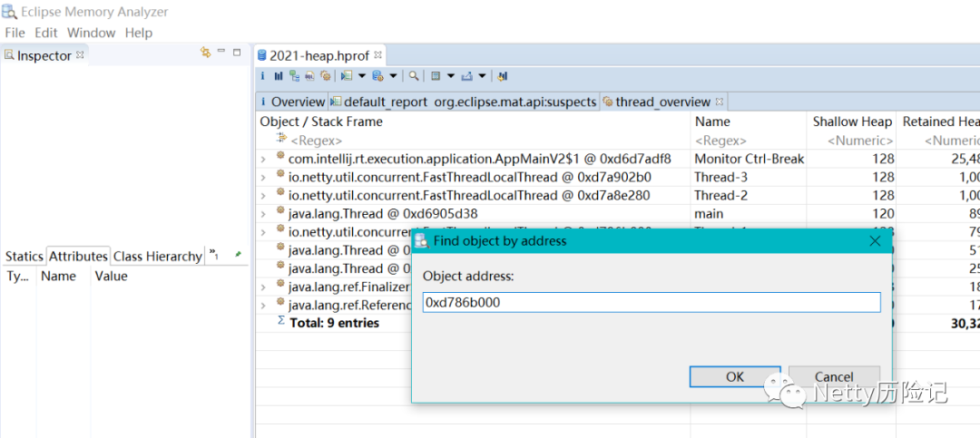Open the Overview pane toolbar icon
The height and width of the screenshot is (438, 980).
click(x=262, y=75)
